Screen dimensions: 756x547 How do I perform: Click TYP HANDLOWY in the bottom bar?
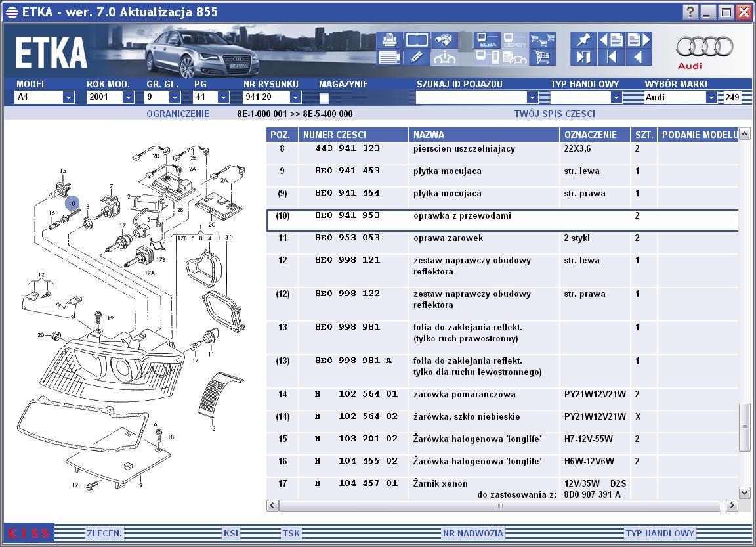click(x=660, y=533)
